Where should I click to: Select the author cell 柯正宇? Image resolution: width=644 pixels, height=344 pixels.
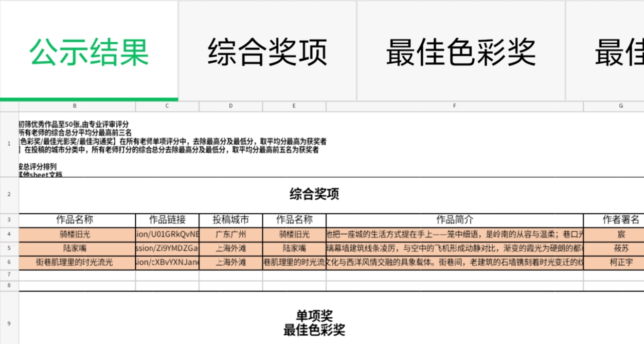click(620, 262)
